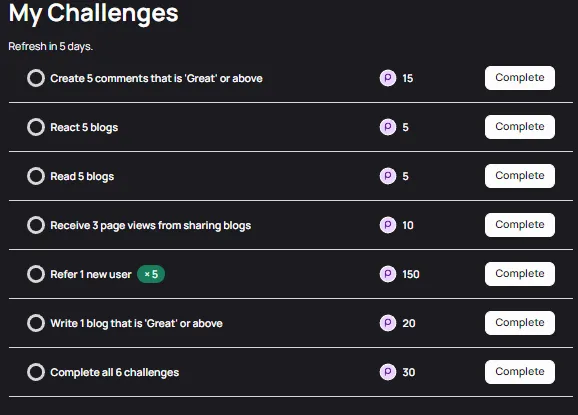Select the circle for Complete all 6 challenges
This screenshot has height=415, width=578.
(36, 372)
